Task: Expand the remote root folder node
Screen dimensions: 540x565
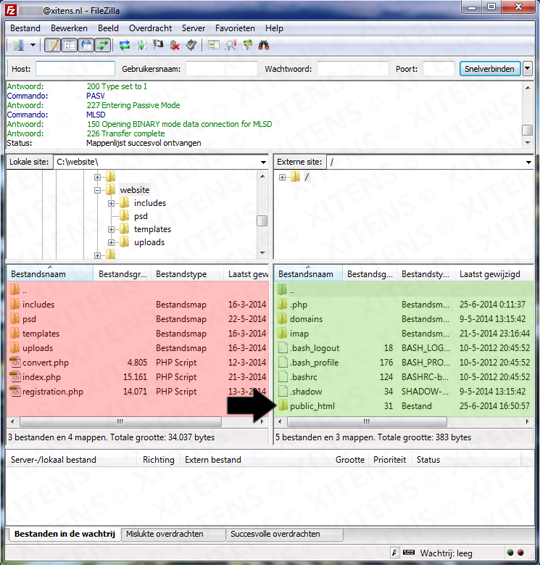Action: pyautogui.click(x=282, y=177)
